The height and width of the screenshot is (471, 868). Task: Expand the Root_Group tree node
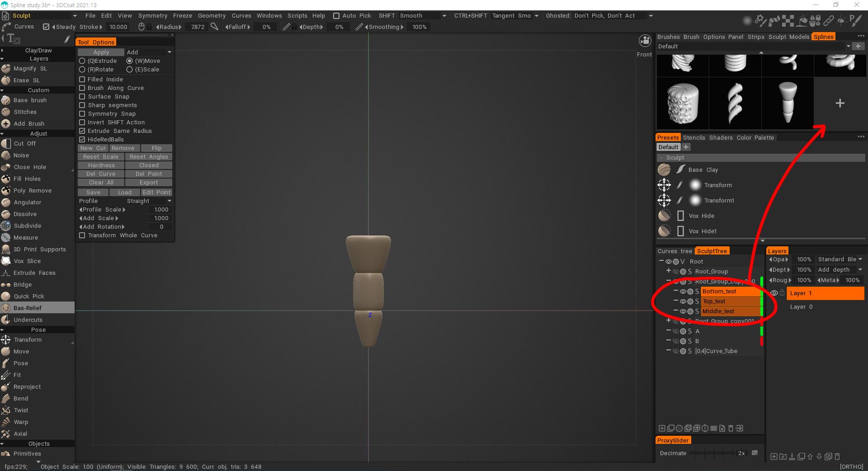pyautogui.click(x=668, y=271)
